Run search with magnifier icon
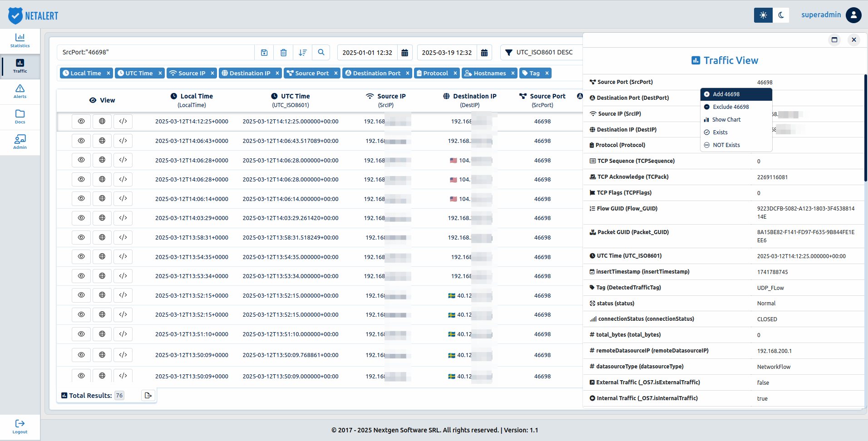868x441 pixels. coord(321,53)
